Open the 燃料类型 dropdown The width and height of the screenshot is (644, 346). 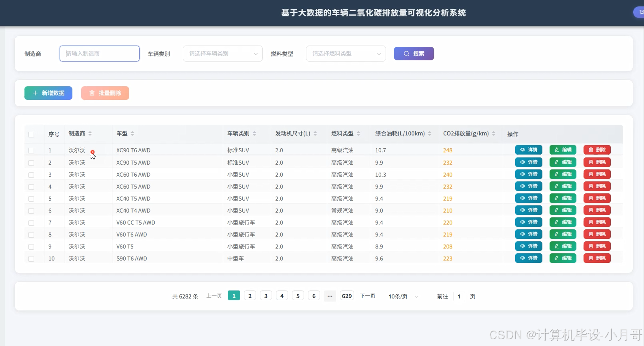(346, 54)
